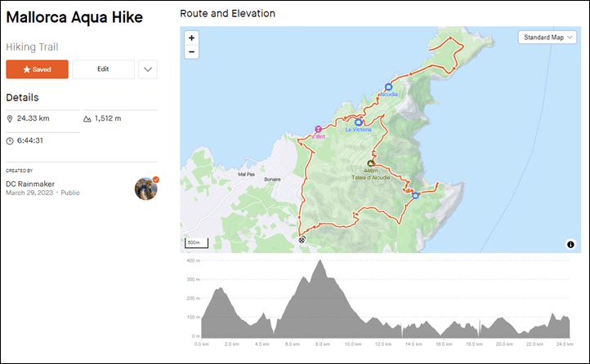Select the La Victoria waypoint marker
Image resolution: width=590 pixels, height=364 pixels.
pyautogui.click(x=359, y=122)
